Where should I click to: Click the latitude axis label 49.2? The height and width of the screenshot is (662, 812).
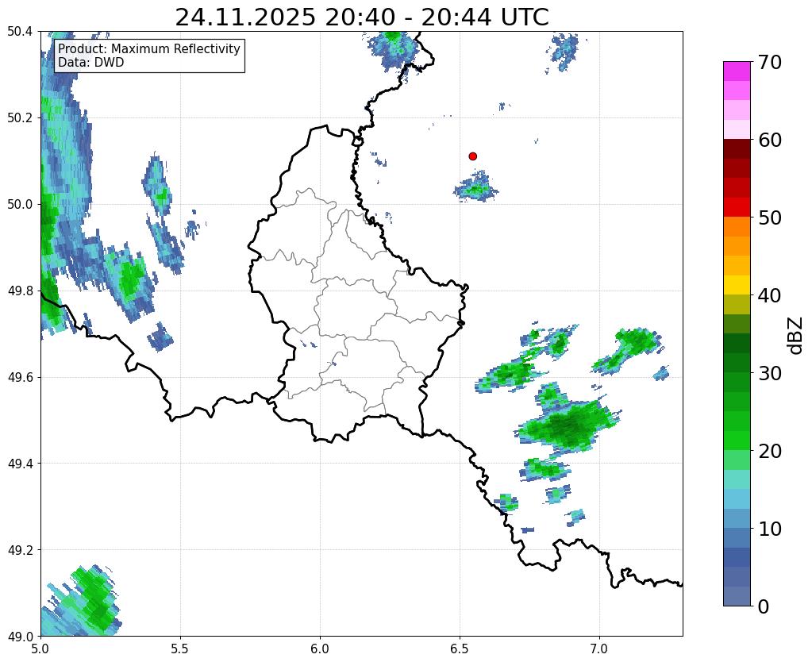(20, 549)
